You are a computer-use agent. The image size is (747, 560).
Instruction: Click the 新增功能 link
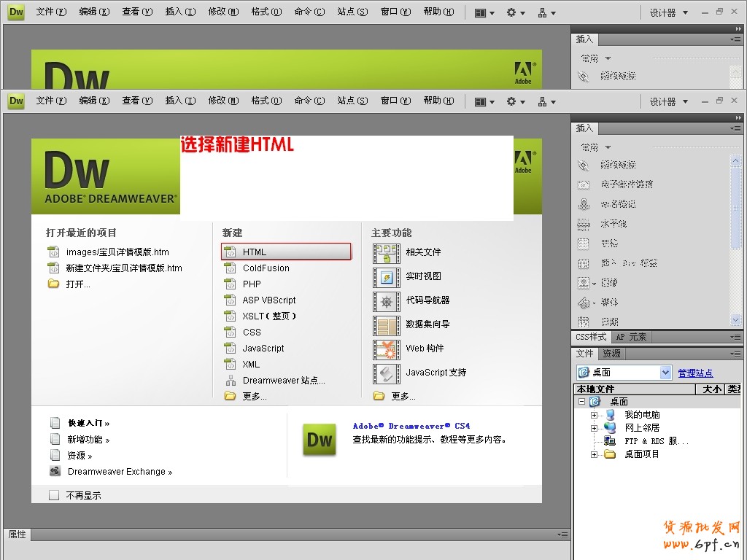(x=88, y=440)
